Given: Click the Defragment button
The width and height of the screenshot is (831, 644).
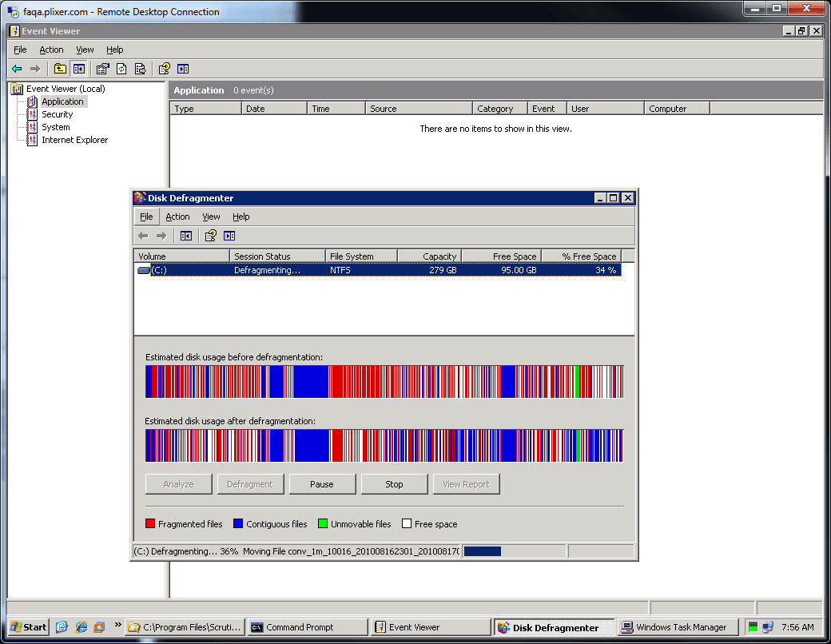Looking at the screenshot, I should point(250,484).
